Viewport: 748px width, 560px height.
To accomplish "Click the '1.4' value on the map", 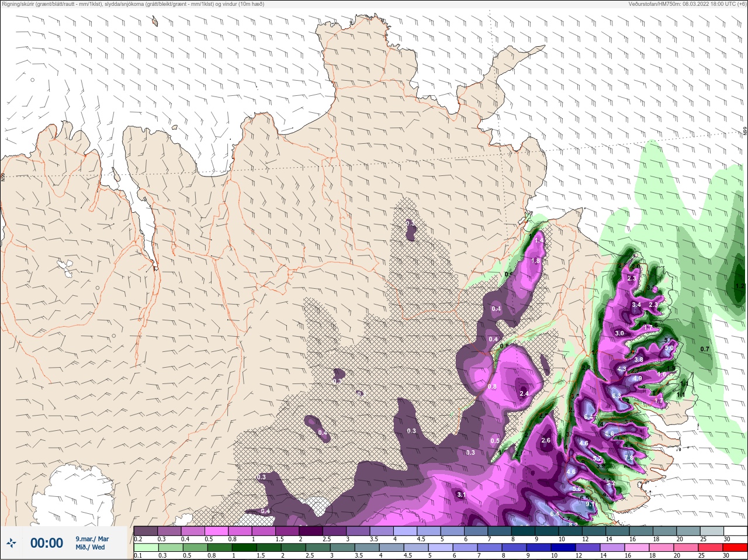I will pos(539,240).
